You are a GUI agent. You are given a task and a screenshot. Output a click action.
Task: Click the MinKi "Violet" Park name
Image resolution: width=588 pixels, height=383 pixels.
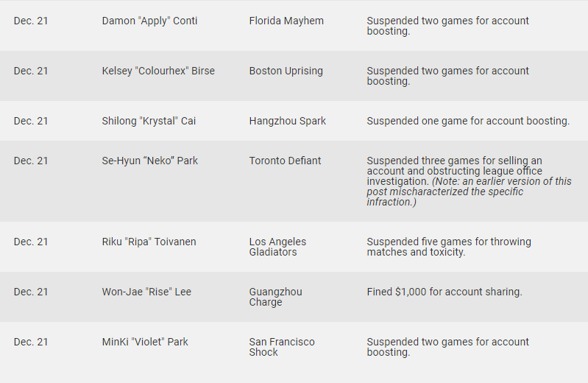145,342
